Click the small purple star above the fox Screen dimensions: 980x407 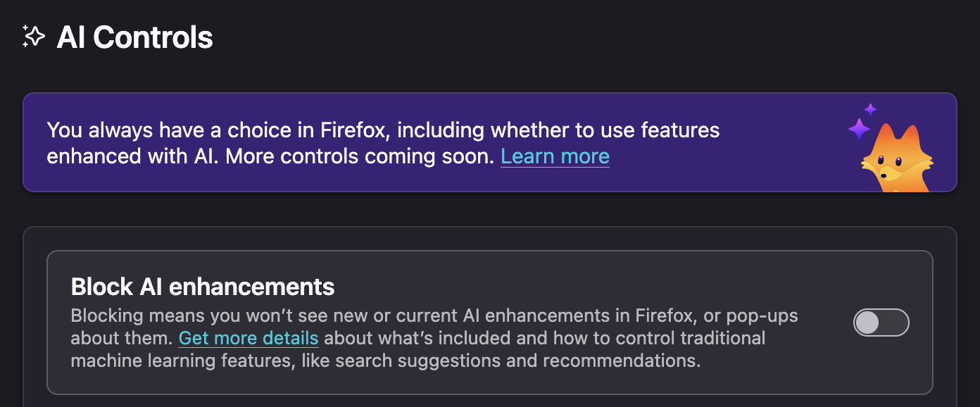point(871,109)
